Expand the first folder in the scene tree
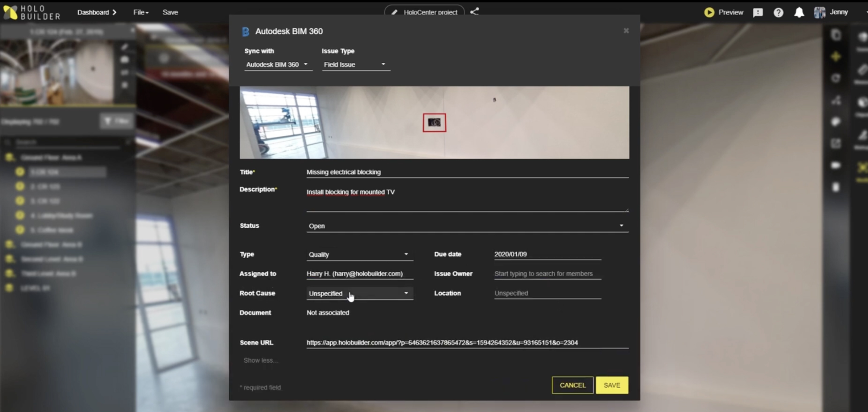 [x=9, y=157]
